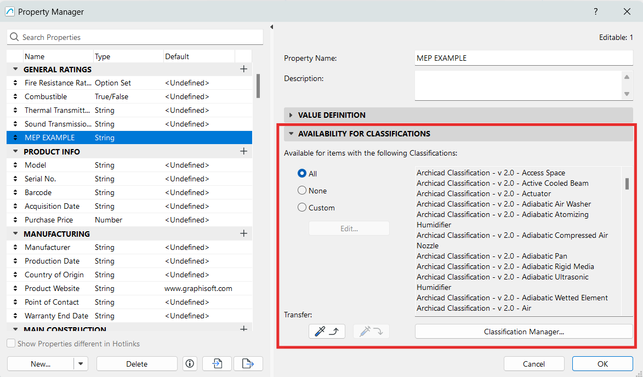Image resolution: width=643 pixels, height=377 pixels.
Task: Select the Production Date property row
Action: click(x=129, y=261)
